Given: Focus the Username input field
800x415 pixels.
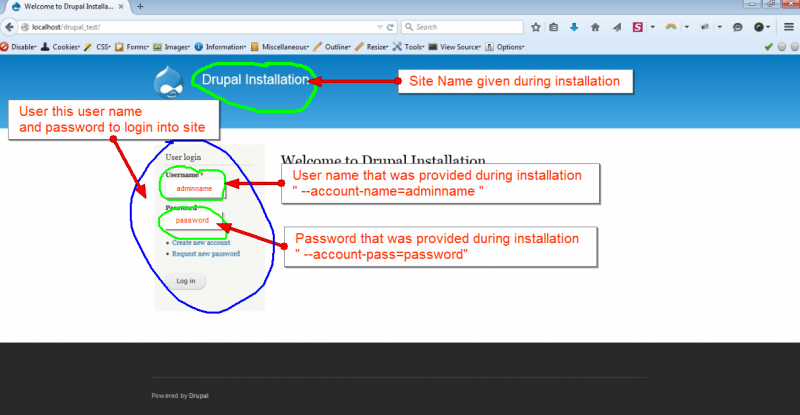Looking at the screenshot, I should coord(195,189).
